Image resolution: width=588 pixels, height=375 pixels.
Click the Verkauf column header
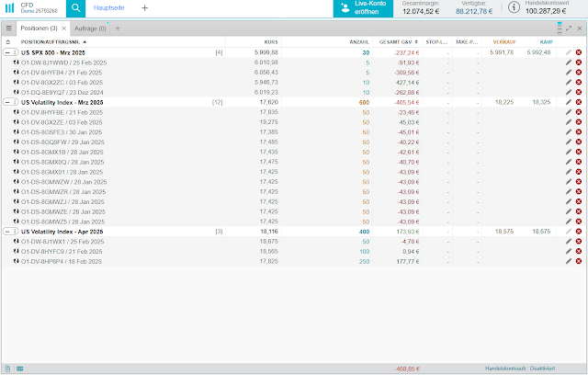(x=504, y=42)
